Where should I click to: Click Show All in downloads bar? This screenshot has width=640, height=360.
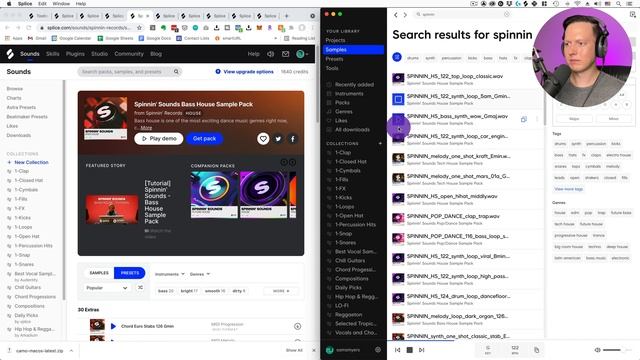click(294, 351)
